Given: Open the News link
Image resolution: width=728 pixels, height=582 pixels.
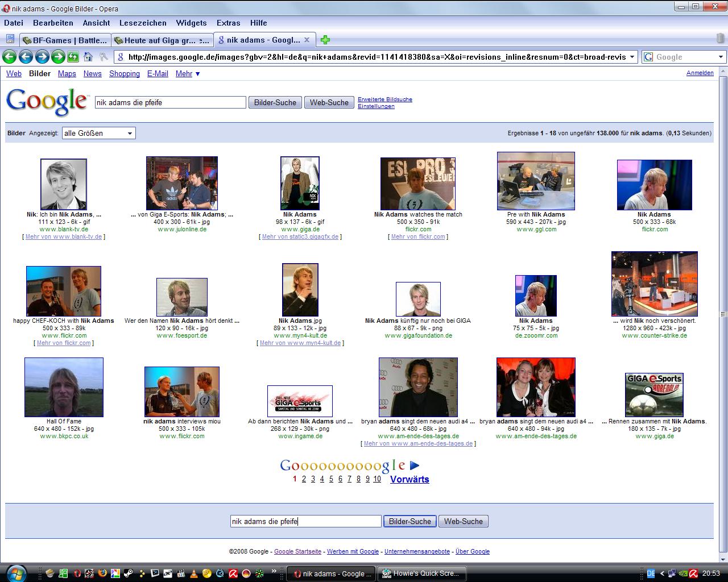Looking at the screenshot, I should point(92,73).
